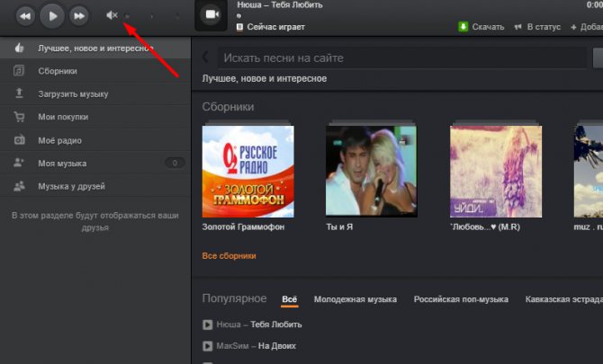603x364 pixels.
Task: Click the Сборники section heading
Action: click(228, 107)
